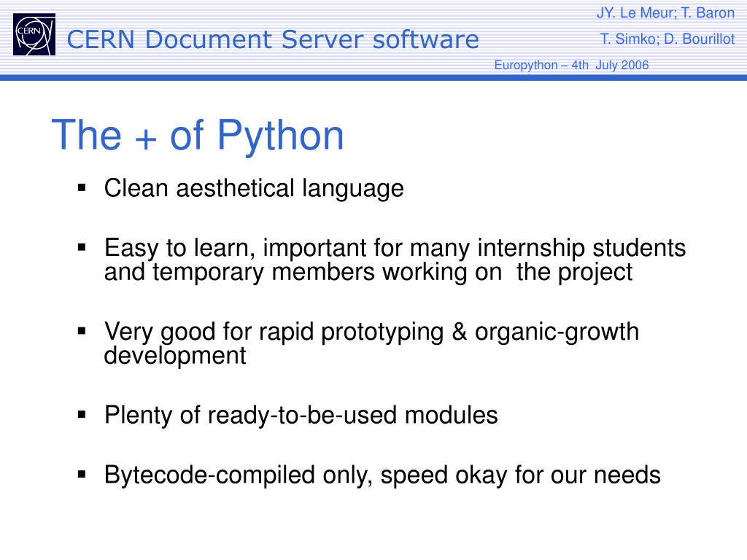The height and width of the screenshot is (560, 747).
Task: Click the line "and temporary members working on the project"
Action: coord(368,273)
